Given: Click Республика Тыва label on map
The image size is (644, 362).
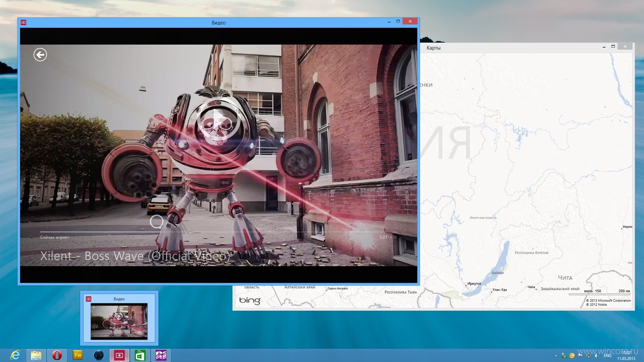Looking at the screenshot, I should click(x=401, y=292).
